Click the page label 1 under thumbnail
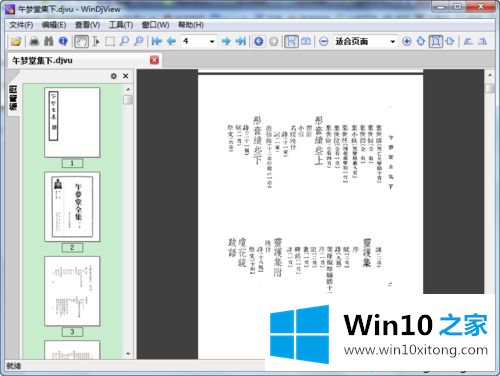 point(72,163)
